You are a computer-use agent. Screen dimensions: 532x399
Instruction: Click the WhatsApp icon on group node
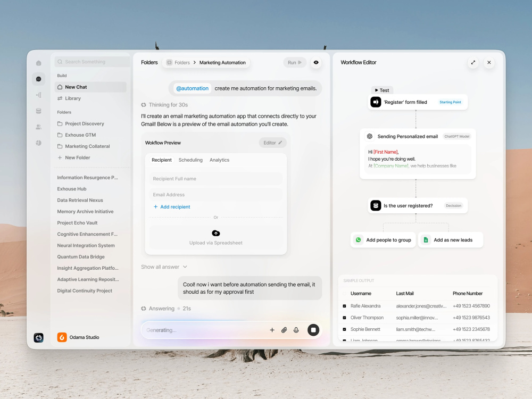click(358, 240)
